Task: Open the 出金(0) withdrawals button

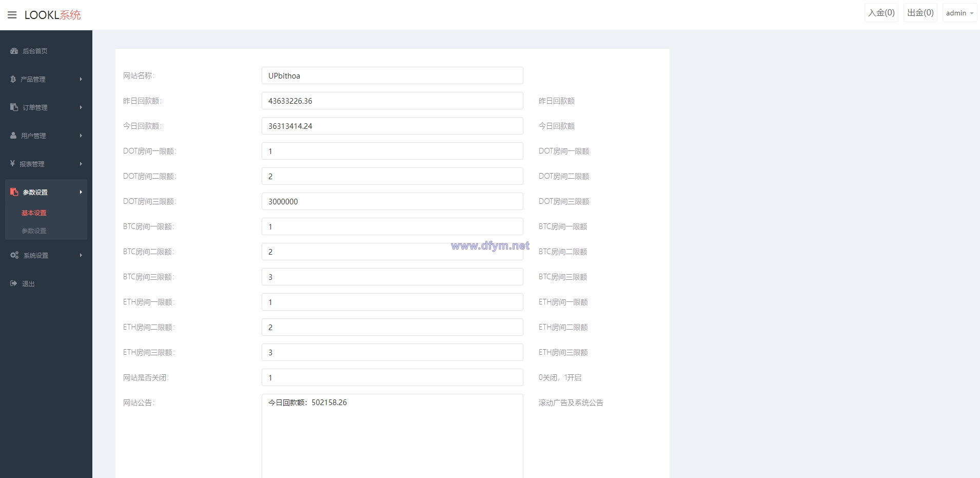Action: (x=920, y=13)
